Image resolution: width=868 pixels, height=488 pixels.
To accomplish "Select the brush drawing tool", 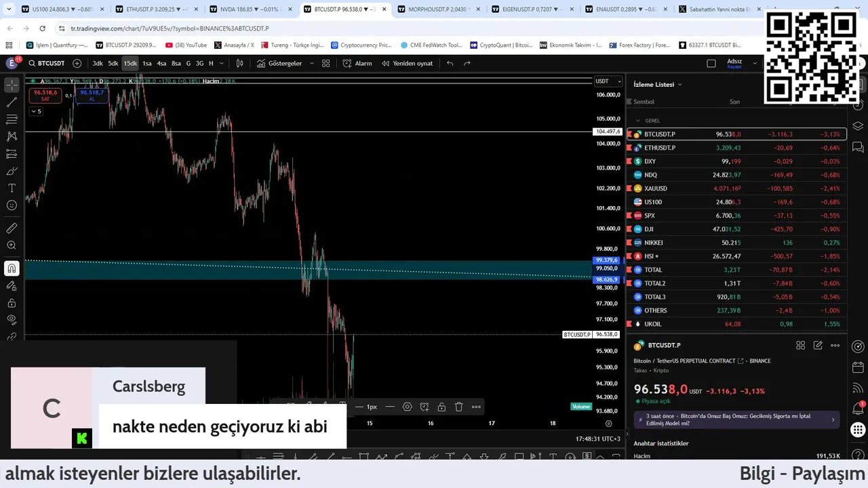I will tap(12, 171).
